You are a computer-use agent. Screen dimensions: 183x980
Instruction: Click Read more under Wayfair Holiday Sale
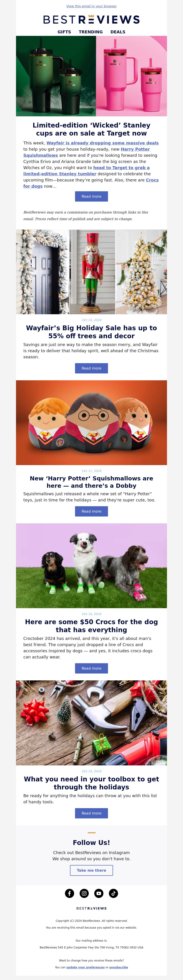[91, 368]
